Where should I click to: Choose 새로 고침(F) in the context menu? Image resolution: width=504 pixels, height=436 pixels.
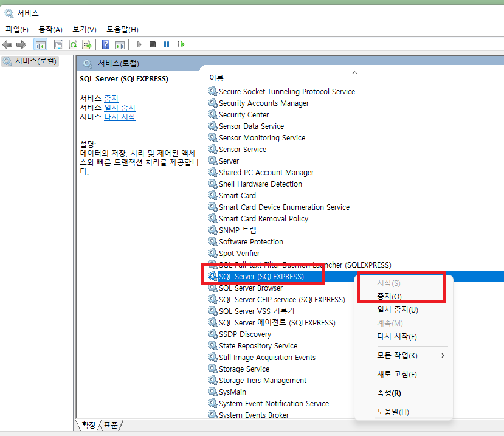tap(396, 374)
